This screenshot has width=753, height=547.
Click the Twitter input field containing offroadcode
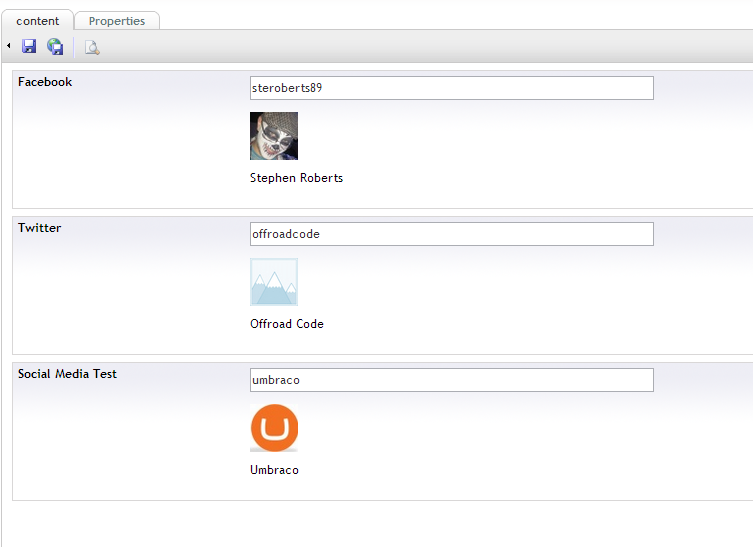tap(451, 234)
